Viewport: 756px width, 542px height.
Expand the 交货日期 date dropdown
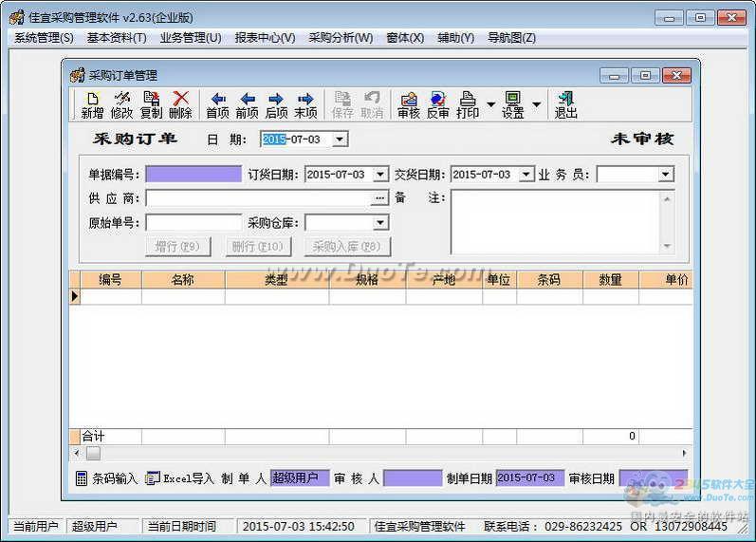pyautogui.click(x=526, y=175)
